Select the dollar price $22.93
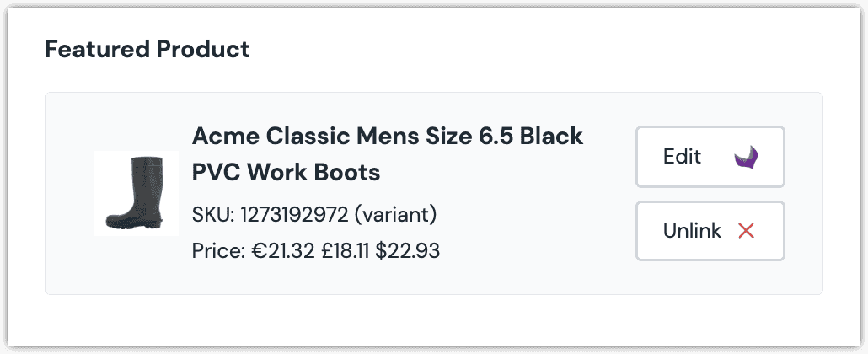Viewport: 868px width, 354px height. 407,251
